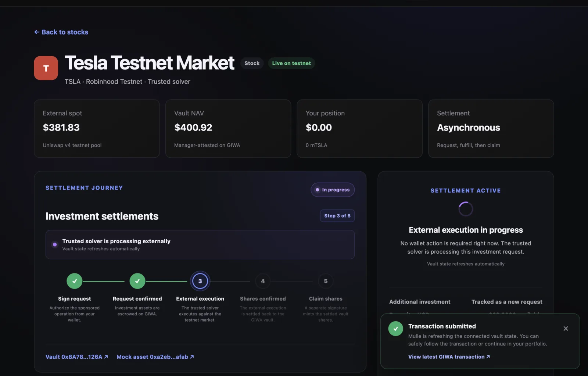
Task: Click the SETTLEMENT ACTIVE label
Action: point(466,191)
